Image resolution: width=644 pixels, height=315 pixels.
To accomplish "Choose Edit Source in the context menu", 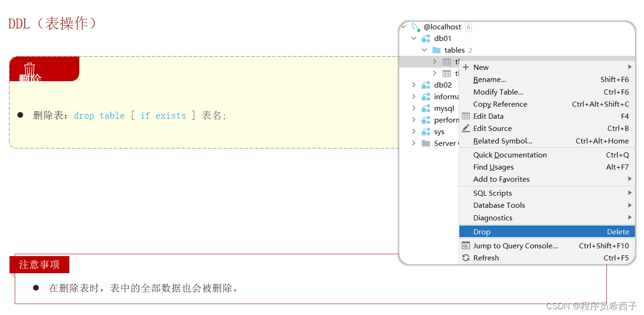I will [547, 128].
